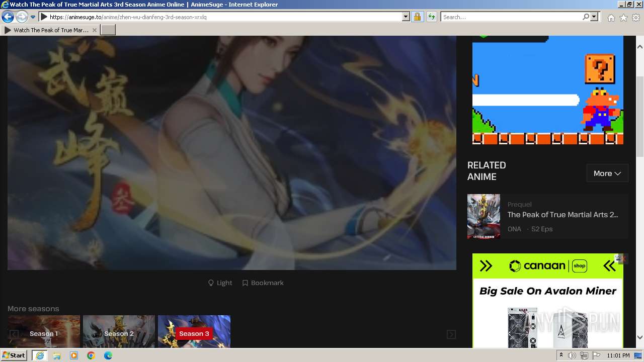The height and width of the screenshot is (362, 644).
Task: Click the magnifier search icon
Action: tap(586, 17)
